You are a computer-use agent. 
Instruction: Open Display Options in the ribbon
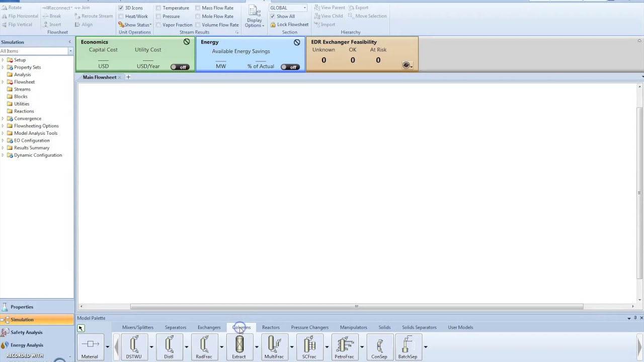pyautogui.click(x=254, y=17)
